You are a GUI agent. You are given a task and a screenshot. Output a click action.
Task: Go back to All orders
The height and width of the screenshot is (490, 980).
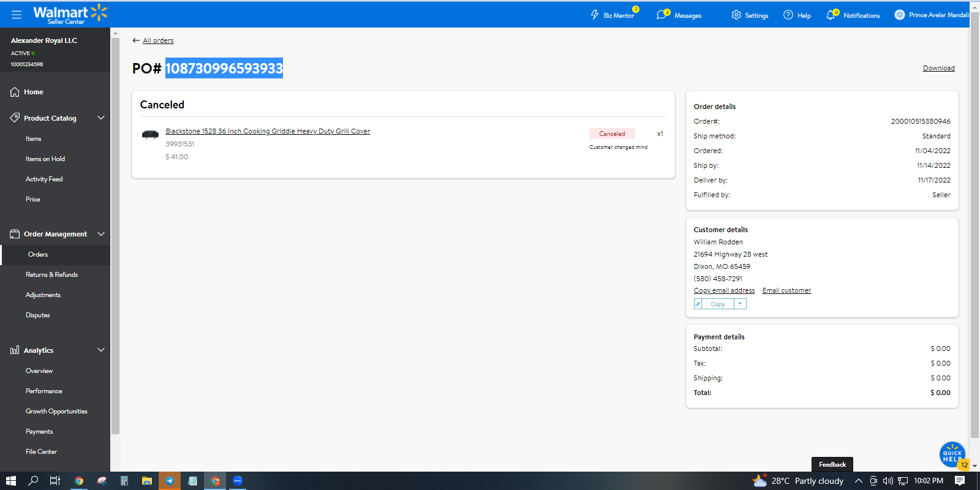click(158, 40)
